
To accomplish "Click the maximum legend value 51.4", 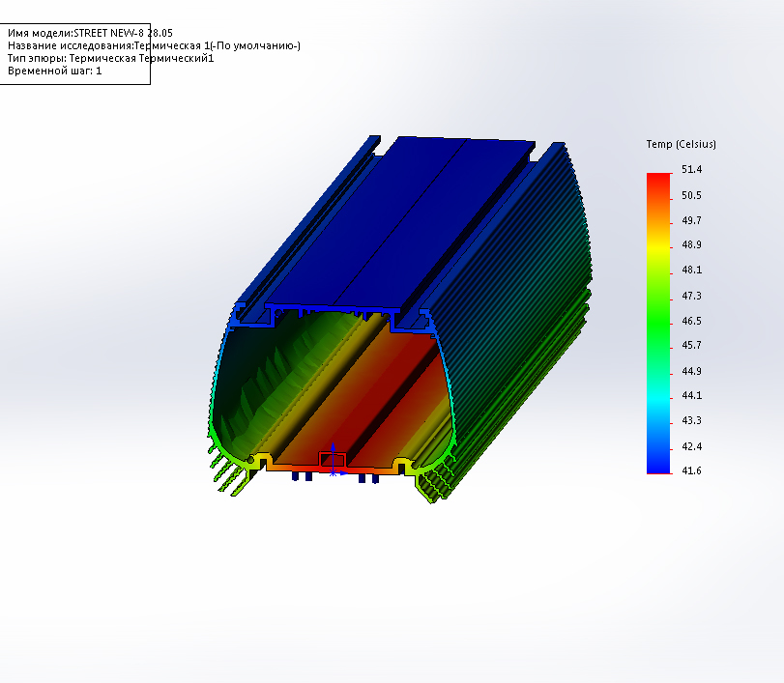I will (691, 169).
